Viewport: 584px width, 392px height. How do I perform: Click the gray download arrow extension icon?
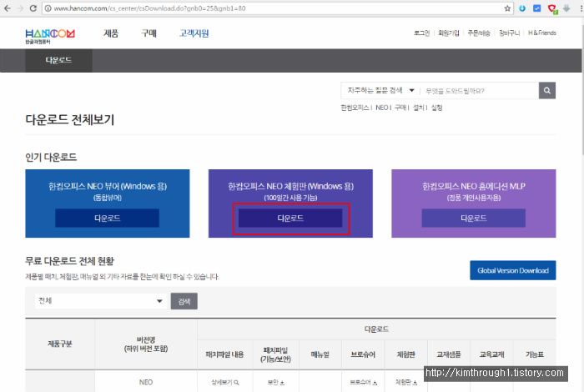(566, 8)
